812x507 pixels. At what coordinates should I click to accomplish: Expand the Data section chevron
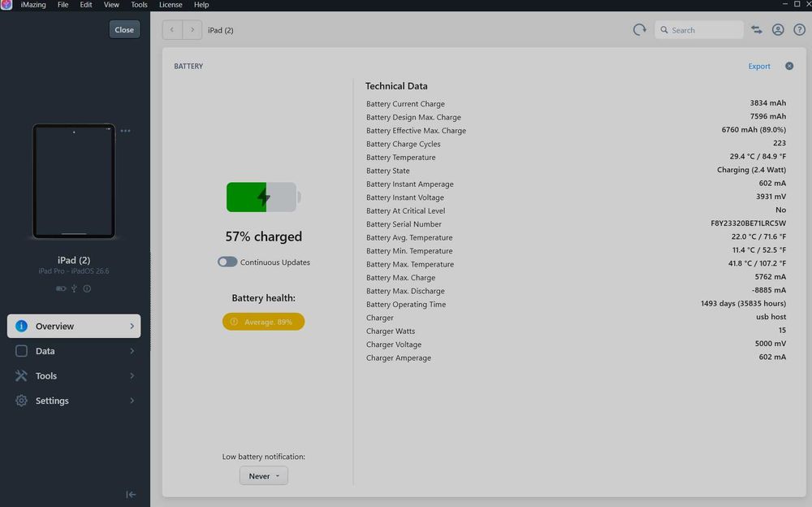[x=132, y=351]
